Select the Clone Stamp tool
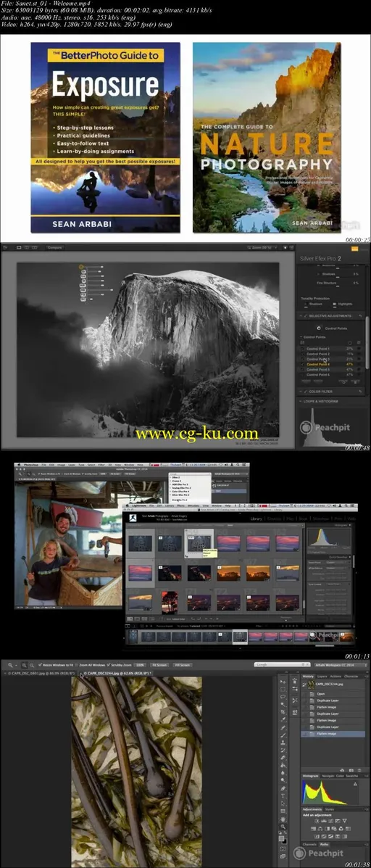 coord(283,743)
